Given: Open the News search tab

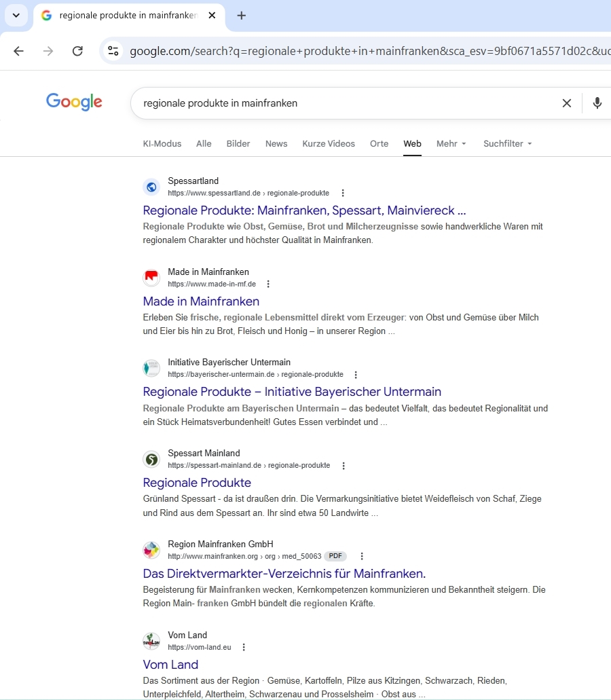Looking at the screenshot, I should coord(276,144).
